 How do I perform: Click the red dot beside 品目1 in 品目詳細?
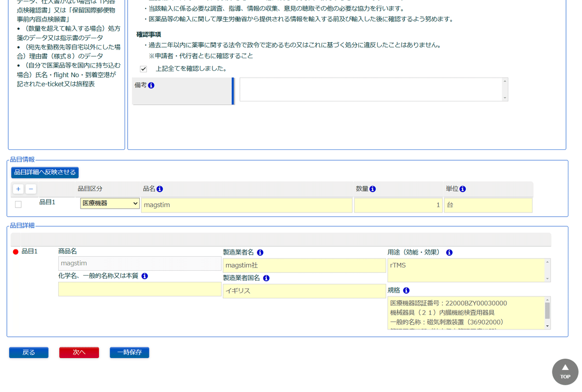pyautogui.click(x=16, y=252)
